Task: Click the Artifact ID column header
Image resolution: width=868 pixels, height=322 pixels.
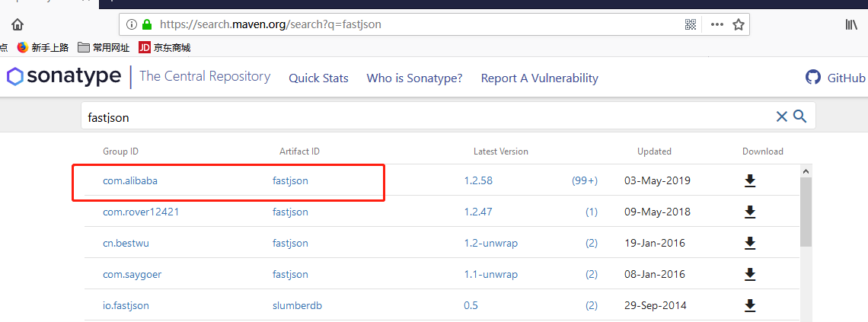Action: tap(299, 151)
